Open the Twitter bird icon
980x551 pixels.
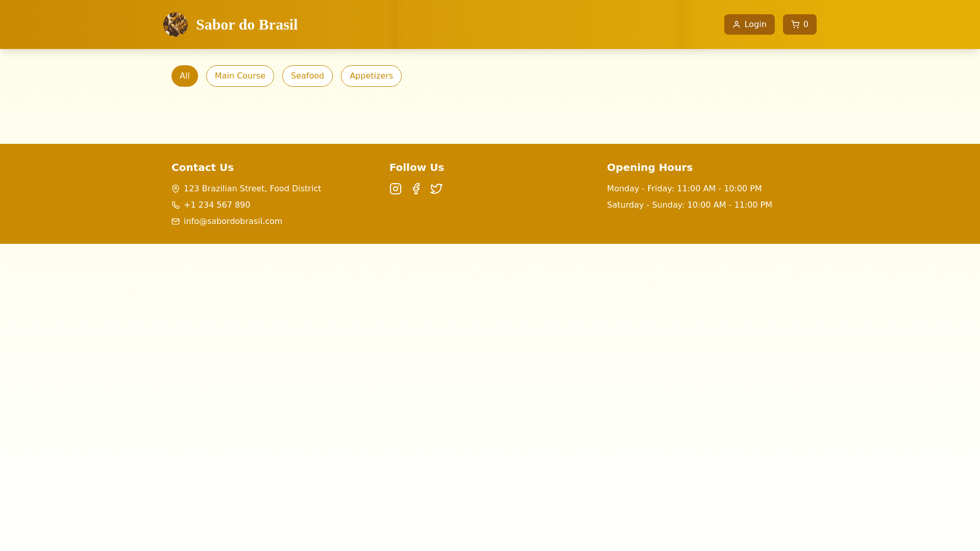click(x=436, y=189)
